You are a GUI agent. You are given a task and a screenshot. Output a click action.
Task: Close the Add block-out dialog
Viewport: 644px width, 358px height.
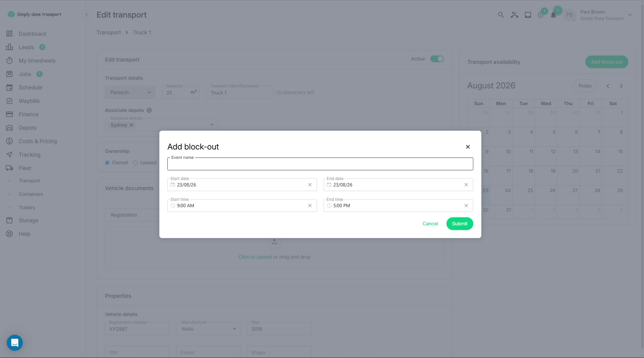point(468,147)
